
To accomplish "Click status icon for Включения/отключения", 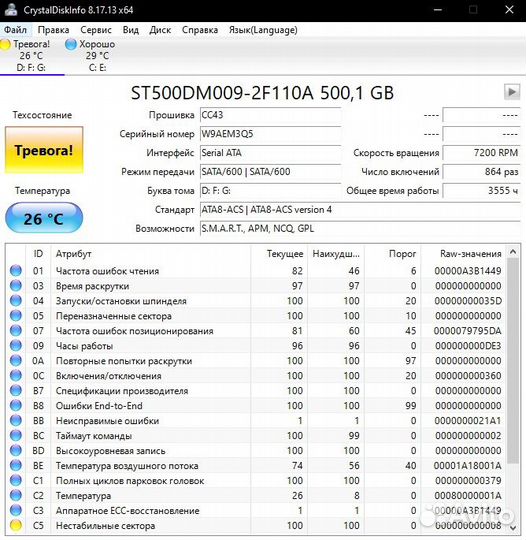I will coord(16,376).
